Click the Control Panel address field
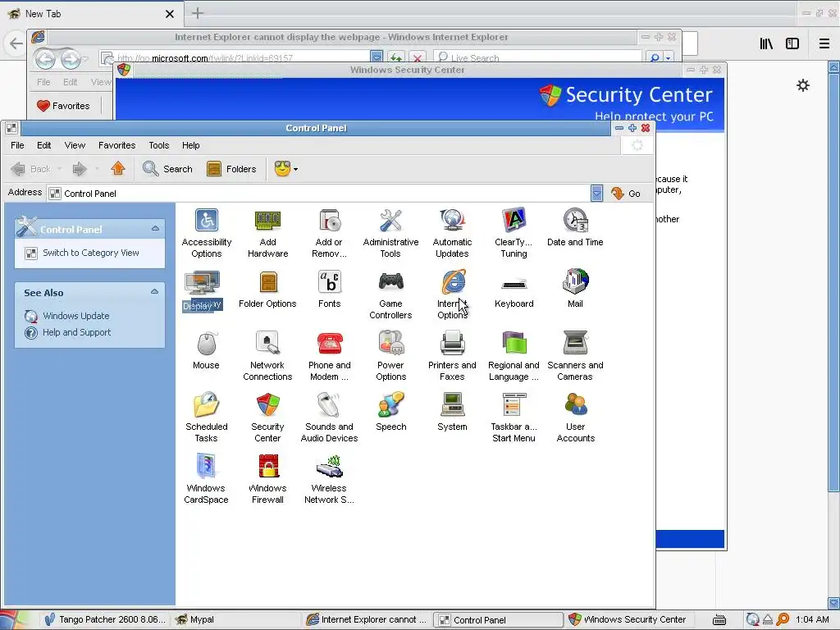840x630 pixels. [319, 194]
